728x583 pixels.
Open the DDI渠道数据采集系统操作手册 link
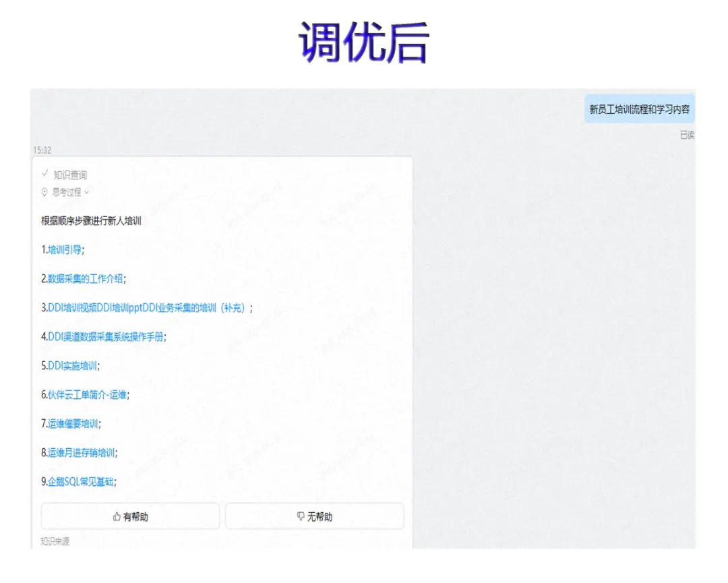click(x=106, y=336)
